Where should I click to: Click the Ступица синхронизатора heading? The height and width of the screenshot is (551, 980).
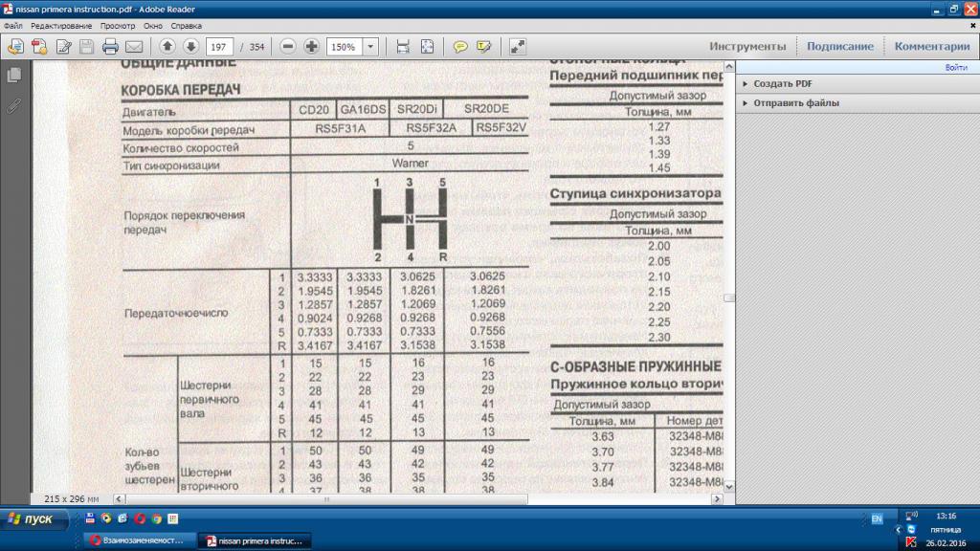(x=635, y=193)
